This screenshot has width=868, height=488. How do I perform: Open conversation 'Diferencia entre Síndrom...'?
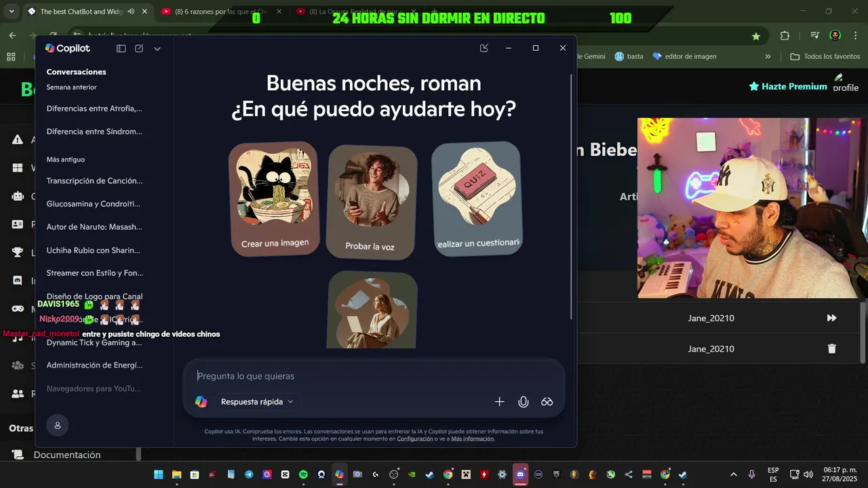(x=94, y=131)
